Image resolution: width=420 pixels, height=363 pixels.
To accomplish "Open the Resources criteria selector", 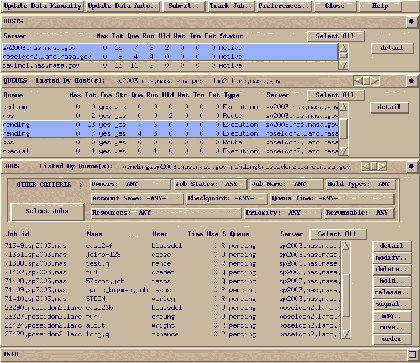I will [x=166, y=213].
